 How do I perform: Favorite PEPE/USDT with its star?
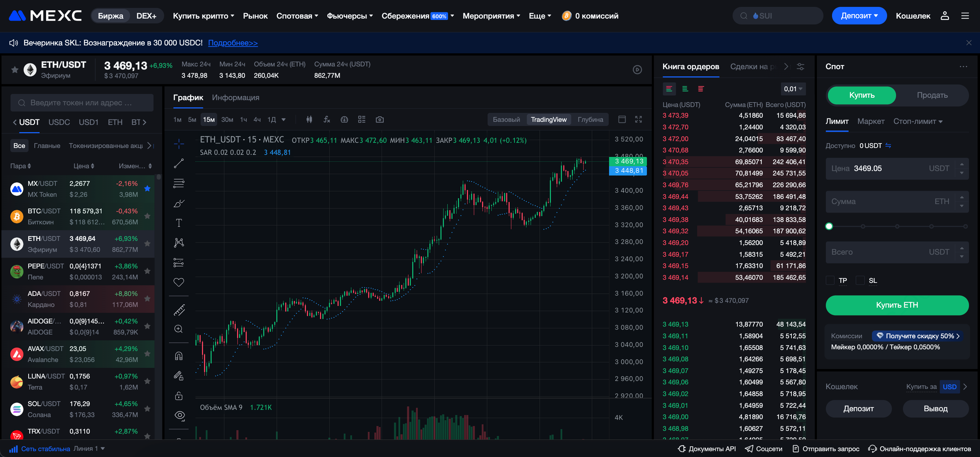(x=148, y=271)
